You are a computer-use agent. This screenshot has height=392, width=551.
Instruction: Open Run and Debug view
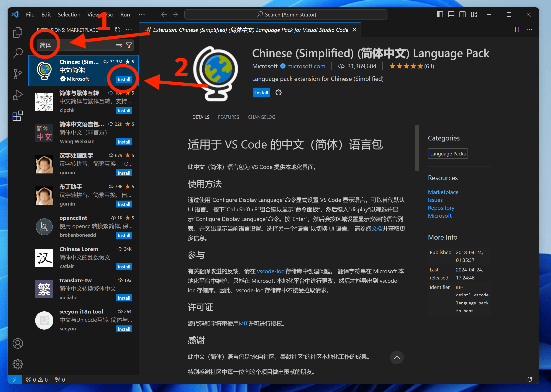pyautogui.click(x=18, y=95)
